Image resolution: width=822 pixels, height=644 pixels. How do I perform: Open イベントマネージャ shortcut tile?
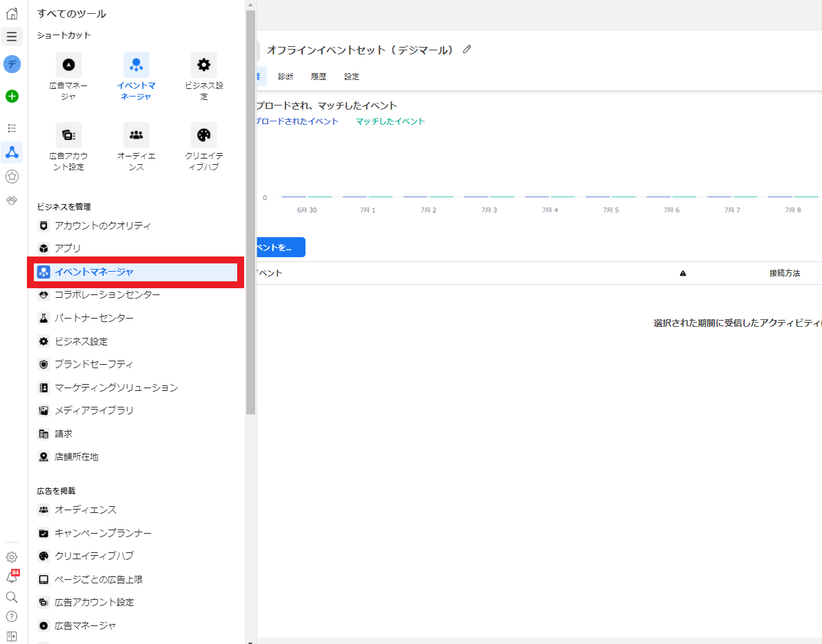point(137,76)
